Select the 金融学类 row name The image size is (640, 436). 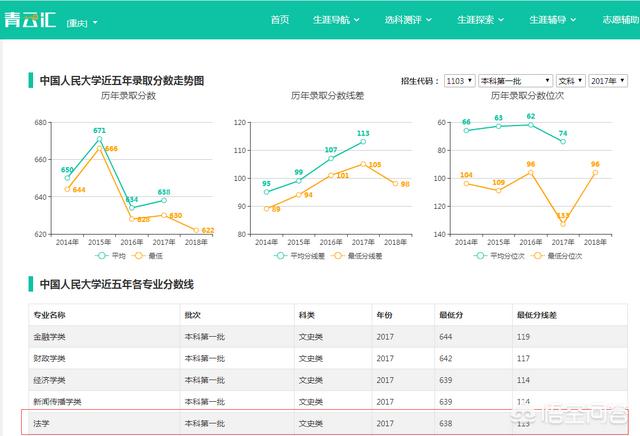49,337
